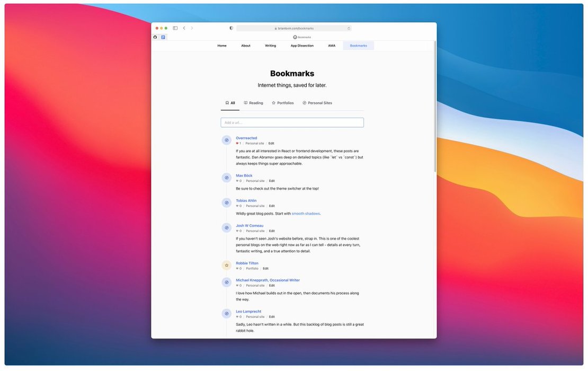Screen dimensions: 588x371
Task: Edit the Michael Knepprath bookmark
Action: click(272, 286)
